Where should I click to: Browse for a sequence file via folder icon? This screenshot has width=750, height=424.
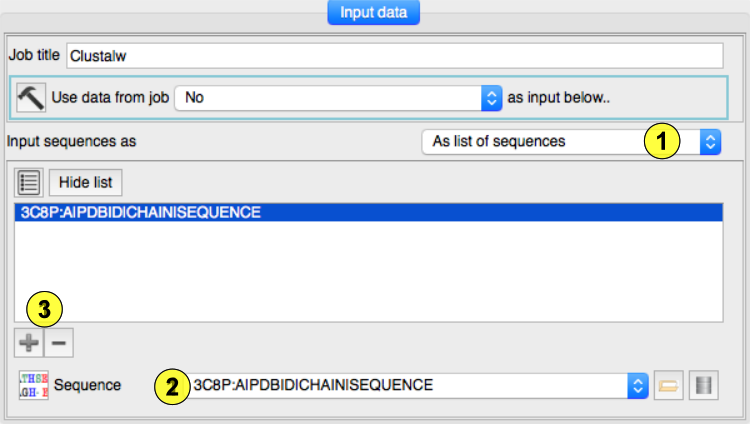point(668,385)
